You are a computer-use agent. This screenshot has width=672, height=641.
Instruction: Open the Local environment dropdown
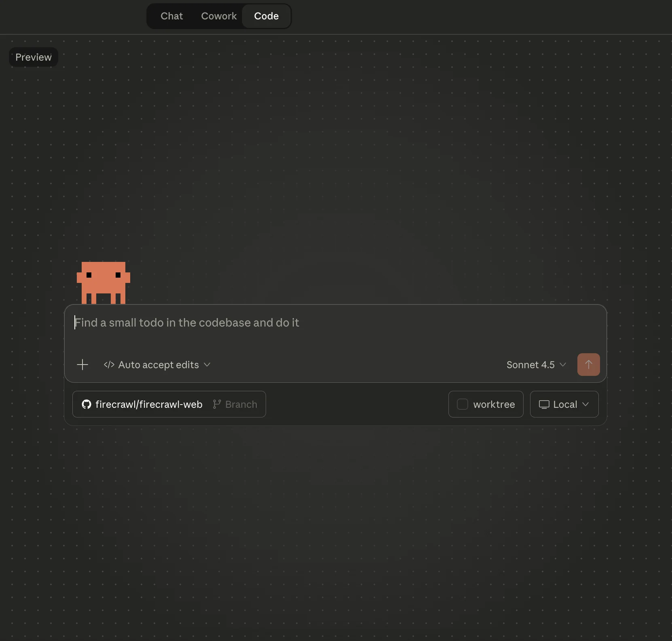[x=586, y=404]
